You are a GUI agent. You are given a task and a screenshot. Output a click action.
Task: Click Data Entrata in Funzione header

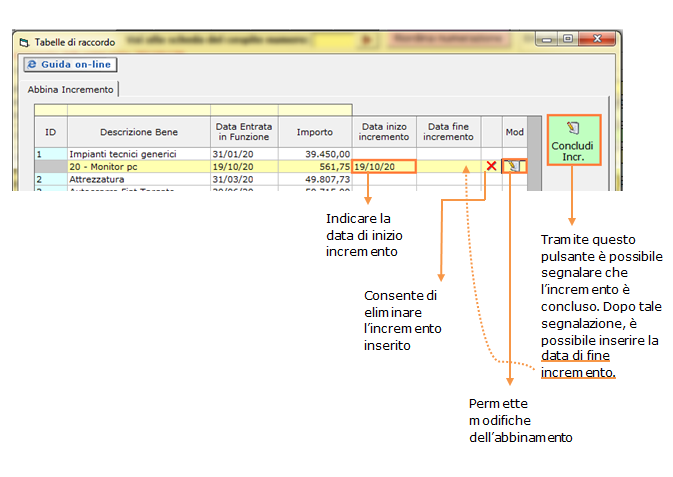244,132
